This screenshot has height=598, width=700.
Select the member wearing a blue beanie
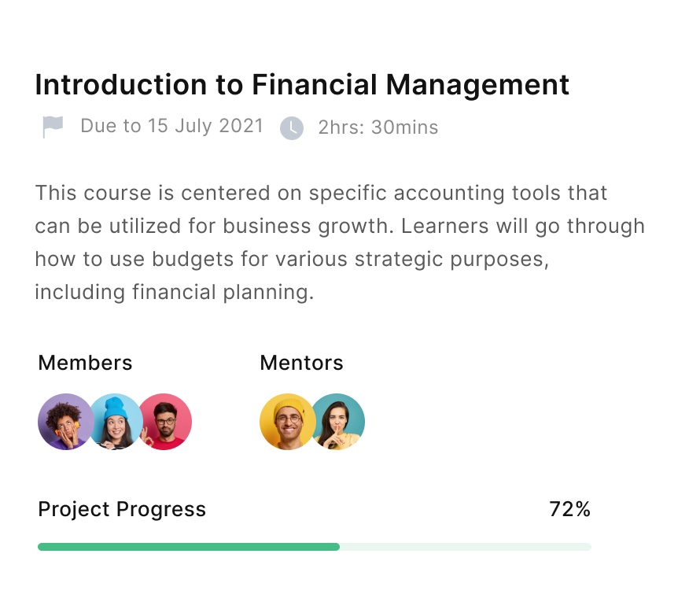(115, 422)
